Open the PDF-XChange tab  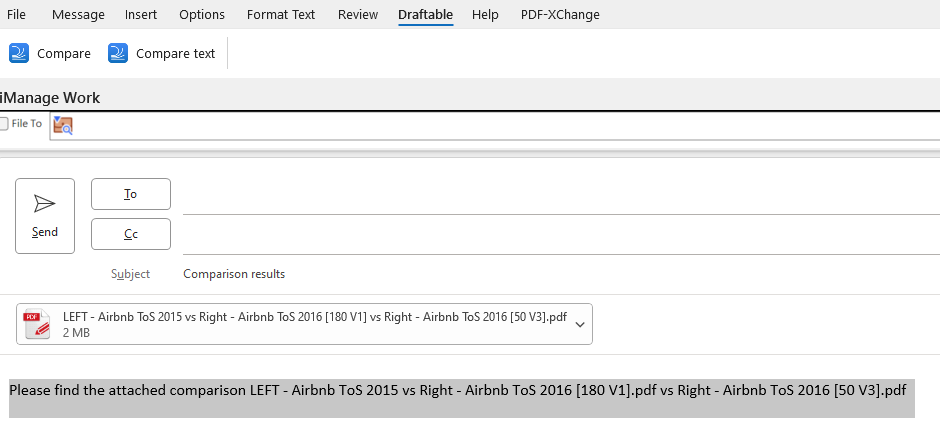[560, 14]
